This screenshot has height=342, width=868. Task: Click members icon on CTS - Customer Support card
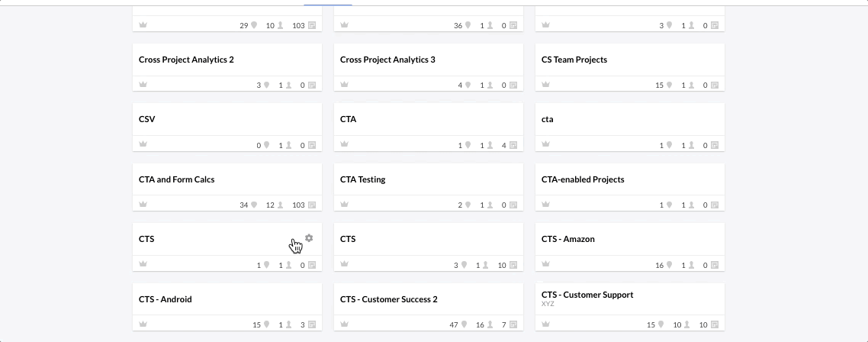(x=693, y=325)
